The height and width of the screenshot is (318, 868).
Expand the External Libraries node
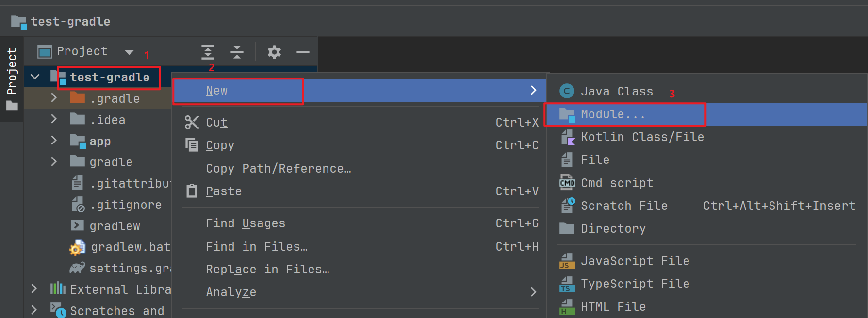coord(34,289)
